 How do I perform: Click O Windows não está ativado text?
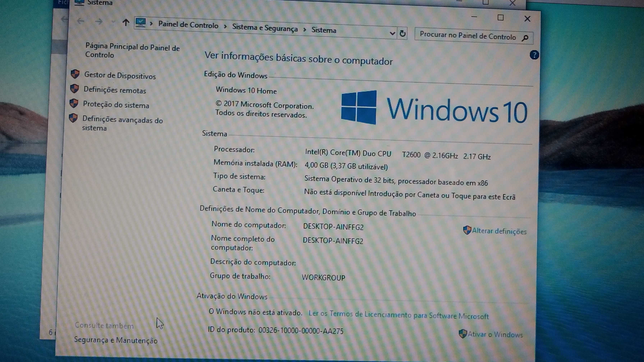255,312
